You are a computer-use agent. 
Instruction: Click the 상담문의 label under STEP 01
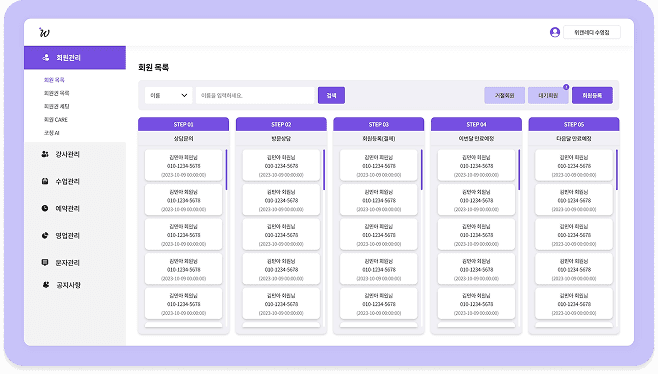183,139
